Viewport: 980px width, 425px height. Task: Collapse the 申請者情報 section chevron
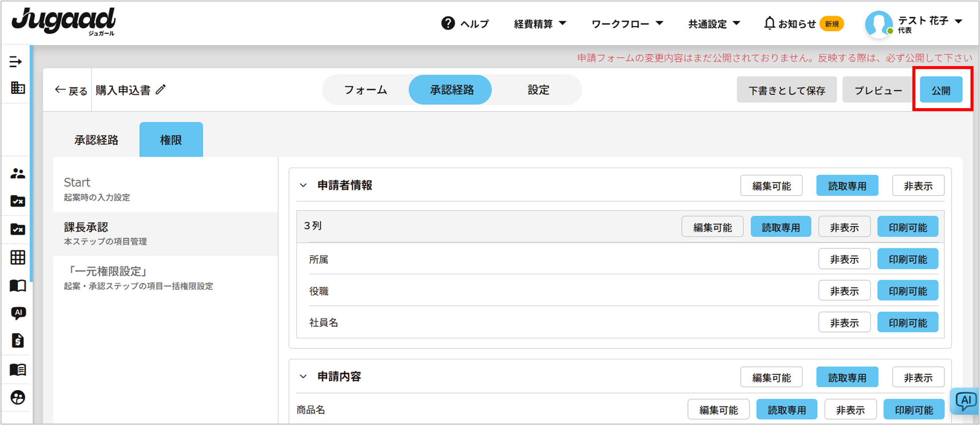pos(303,185)
